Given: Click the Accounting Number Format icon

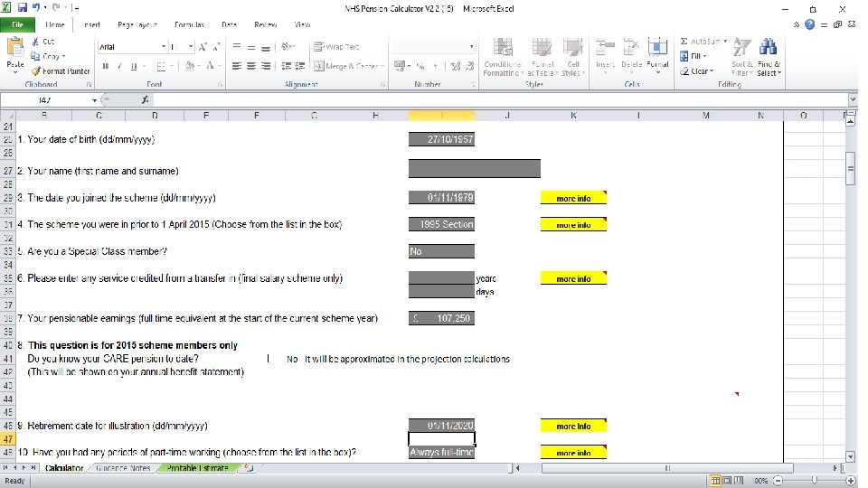Looking at the screenshot, I should [x=399, y=66].
